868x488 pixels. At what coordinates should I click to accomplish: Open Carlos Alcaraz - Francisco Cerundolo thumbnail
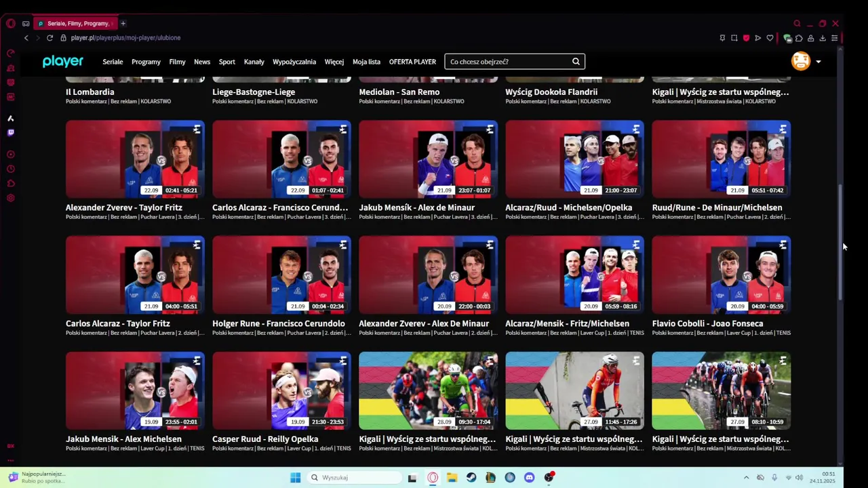click(x=281, y=159)
